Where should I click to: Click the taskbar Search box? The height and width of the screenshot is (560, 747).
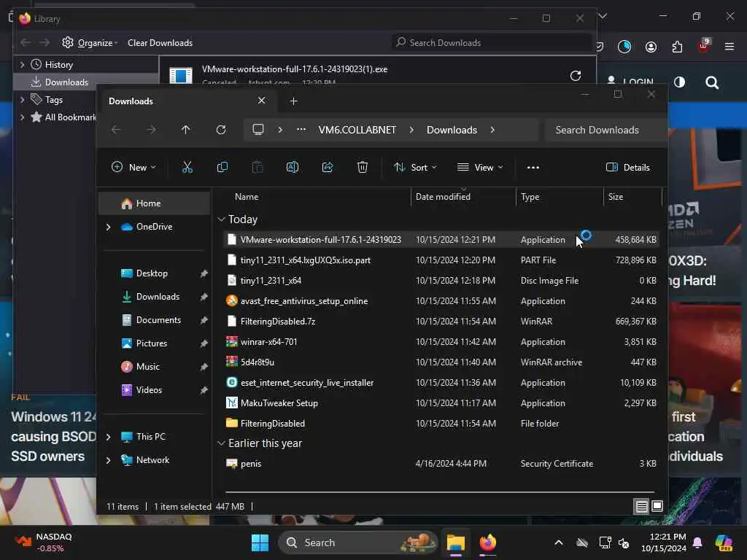coord(358,542)
